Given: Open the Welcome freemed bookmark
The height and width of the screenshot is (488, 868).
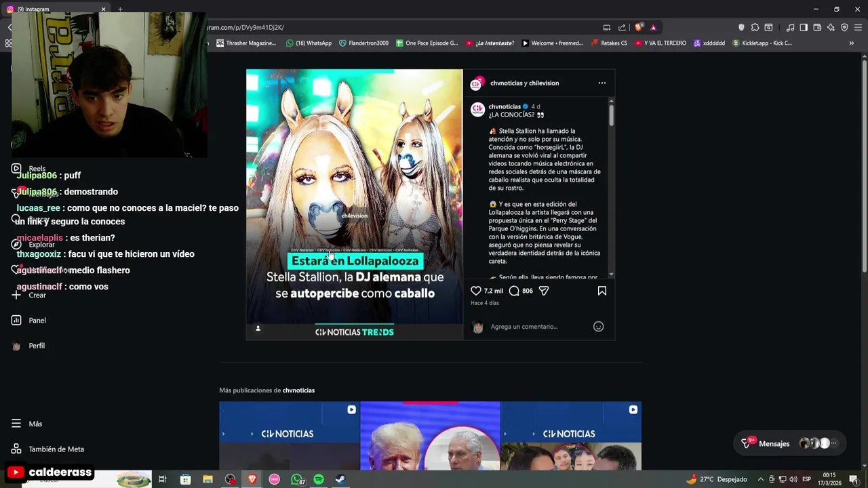Looking at the screenshot, I should pos(552,43).
